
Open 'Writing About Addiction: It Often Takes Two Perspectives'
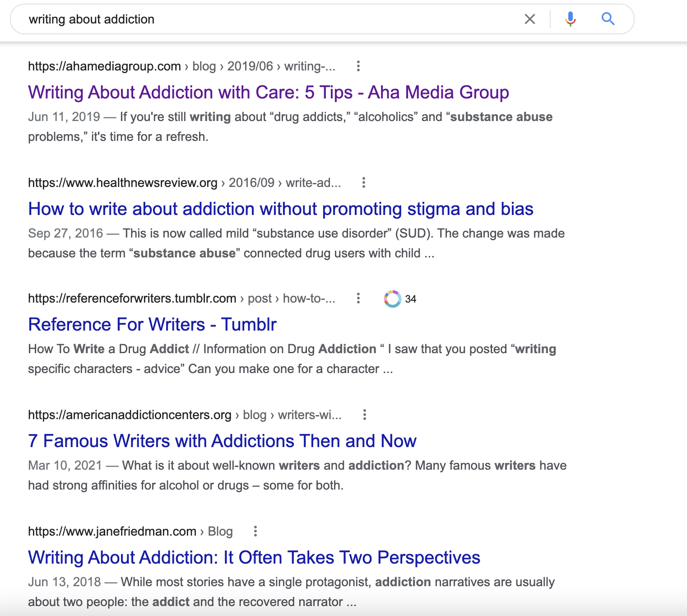(x=254, y=557)
